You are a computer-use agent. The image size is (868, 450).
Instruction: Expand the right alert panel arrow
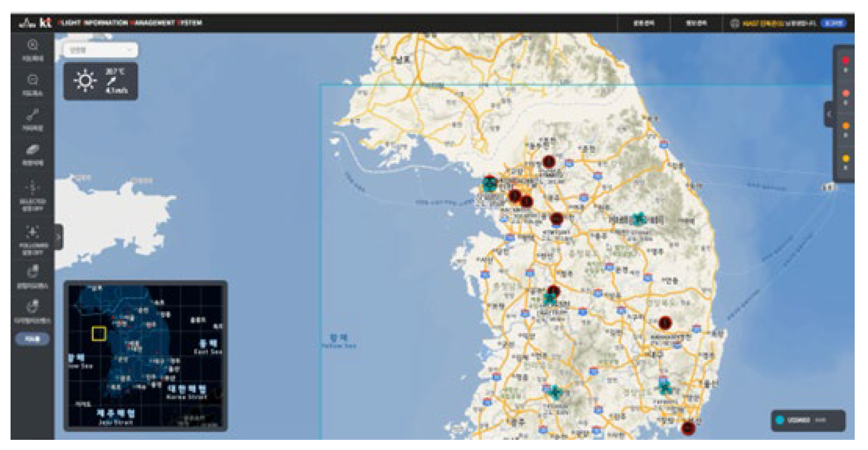click(828, 114)
